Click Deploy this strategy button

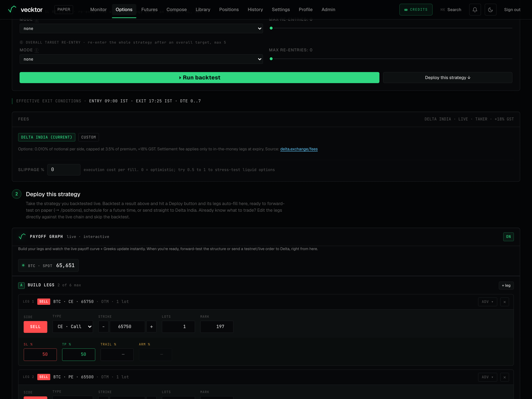point(448,78)
